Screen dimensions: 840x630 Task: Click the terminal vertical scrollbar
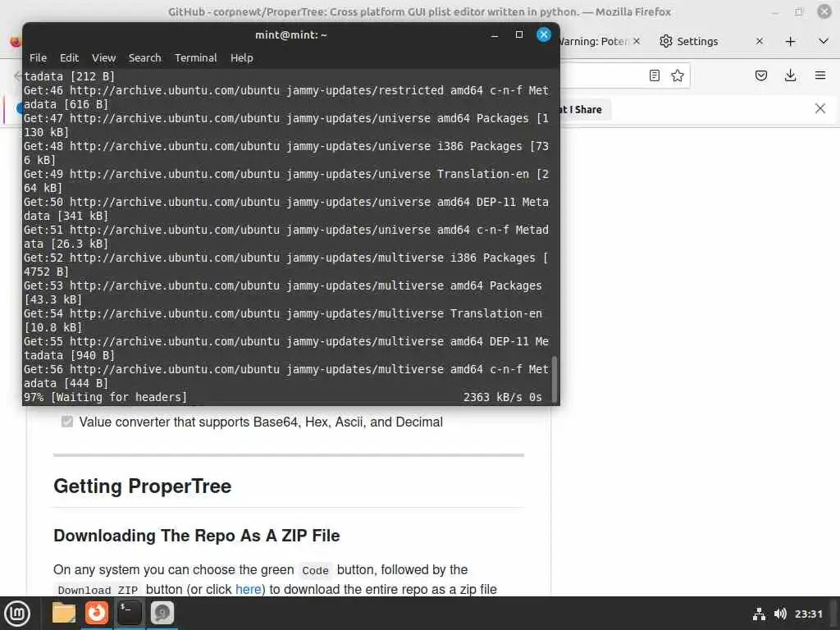point(555,378)
